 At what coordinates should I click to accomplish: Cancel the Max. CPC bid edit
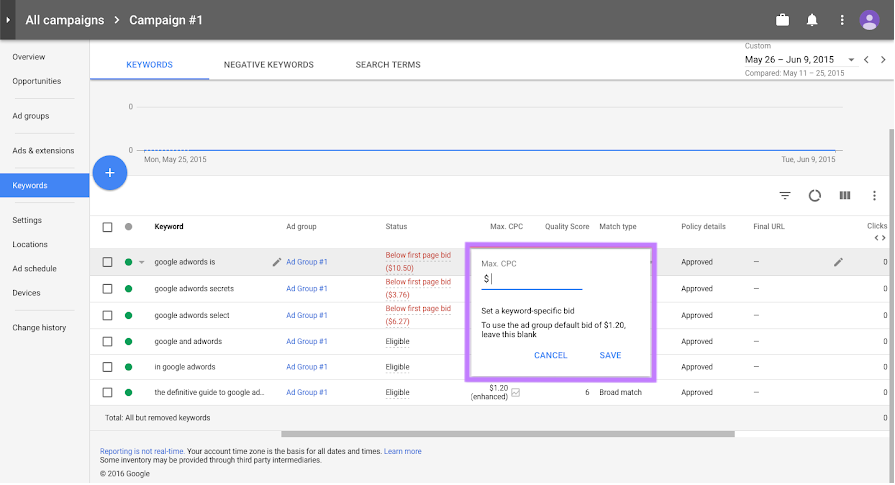coord(551,355)
